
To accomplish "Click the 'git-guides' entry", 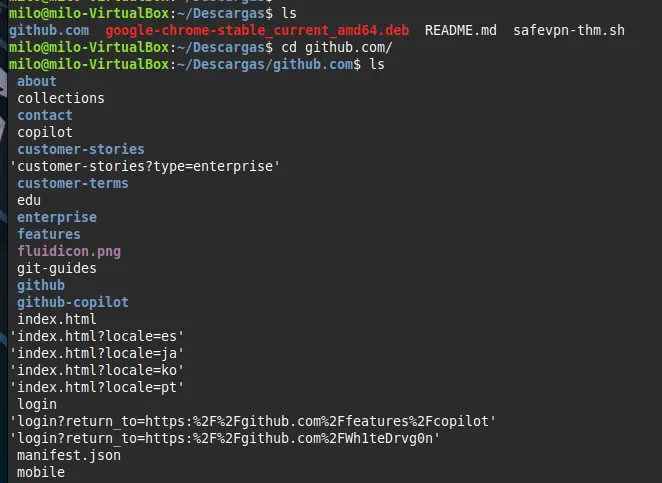I will pyautogui.click(x=57, y=268).
